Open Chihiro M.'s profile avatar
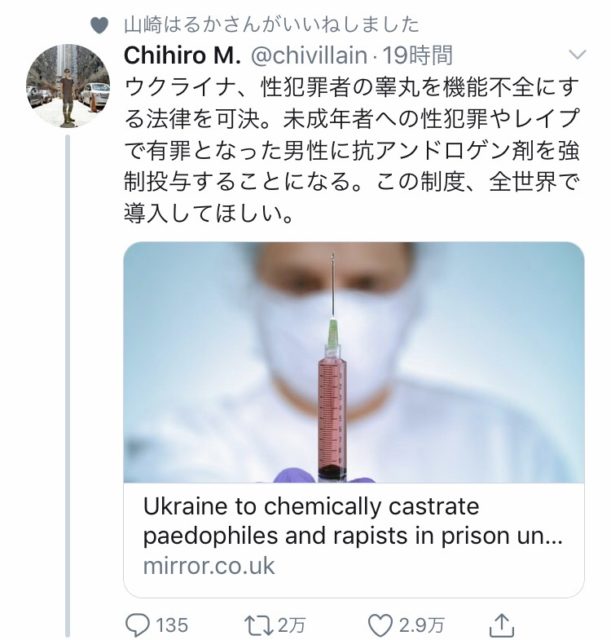Image resolution: width=611 pixels, height=640 pixels. click(x=67, y=85)
